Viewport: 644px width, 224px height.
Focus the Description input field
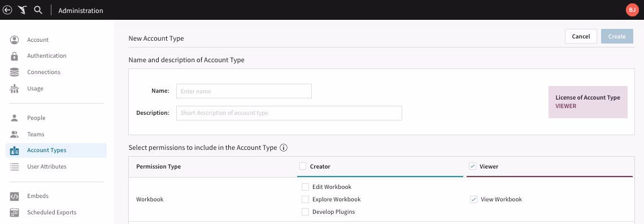289,113
